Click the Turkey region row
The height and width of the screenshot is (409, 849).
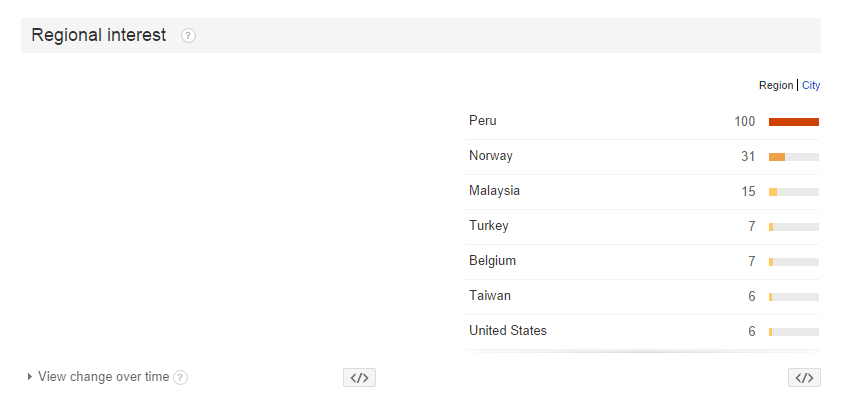(x=643, y=226)
